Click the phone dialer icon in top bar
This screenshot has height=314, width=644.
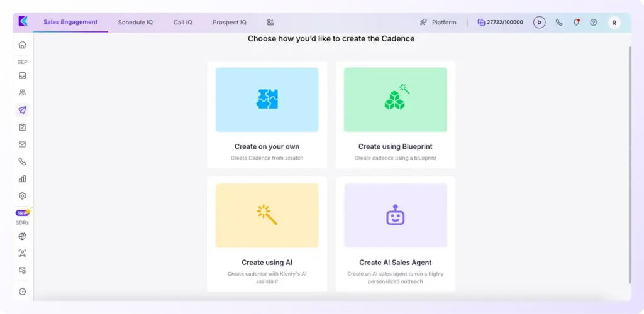coord(559,23)
